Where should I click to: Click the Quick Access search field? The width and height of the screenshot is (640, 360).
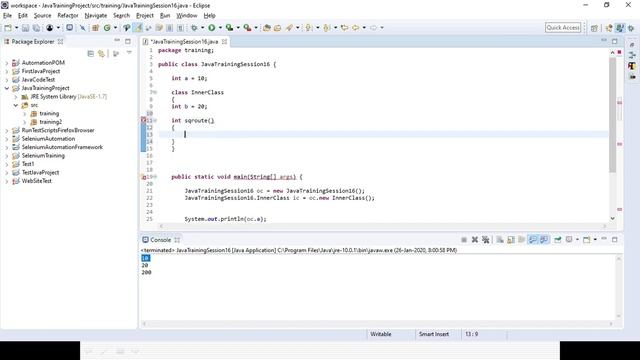pos(563,28)
